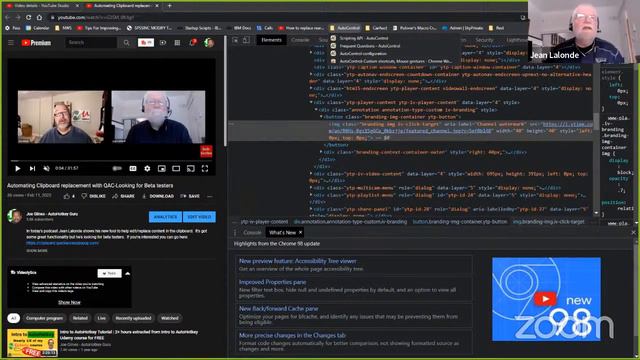Screen dimensions: 640x360
Task: Go to YouTube Premium home logo
Action: coord(36,42)
